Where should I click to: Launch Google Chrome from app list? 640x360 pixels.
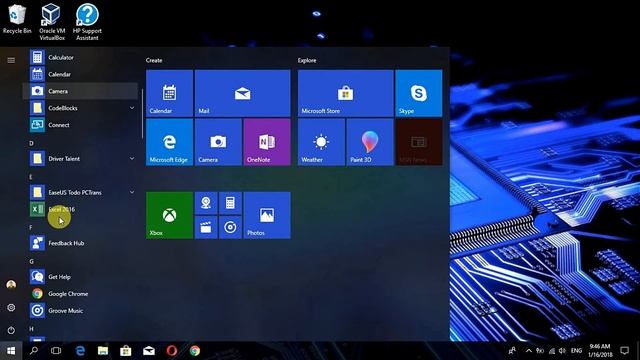point(80,294)
